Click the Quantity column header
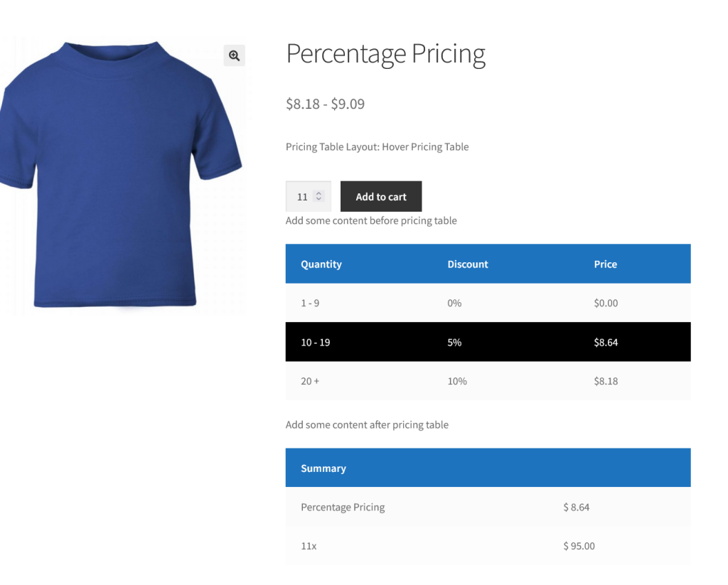Image resolution: width=728 pixels, height=585 pixels. click(x=321, y=264)
